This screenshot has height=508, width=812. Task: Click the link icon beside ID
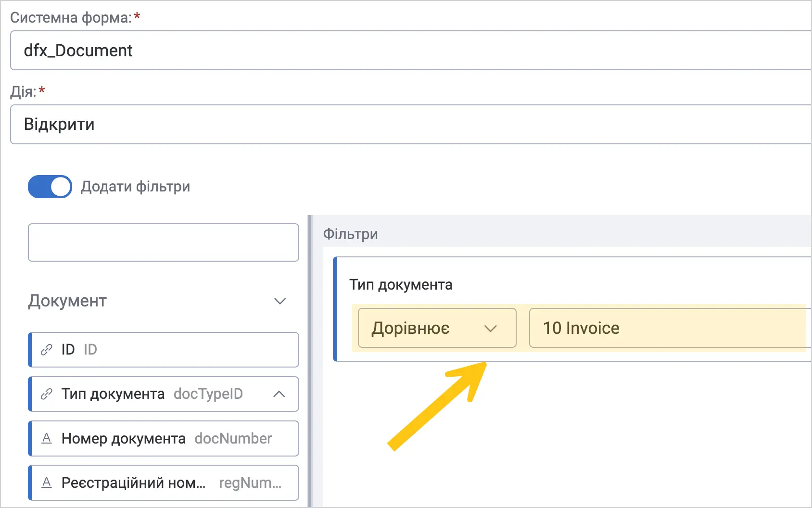[x=46, y=350]
